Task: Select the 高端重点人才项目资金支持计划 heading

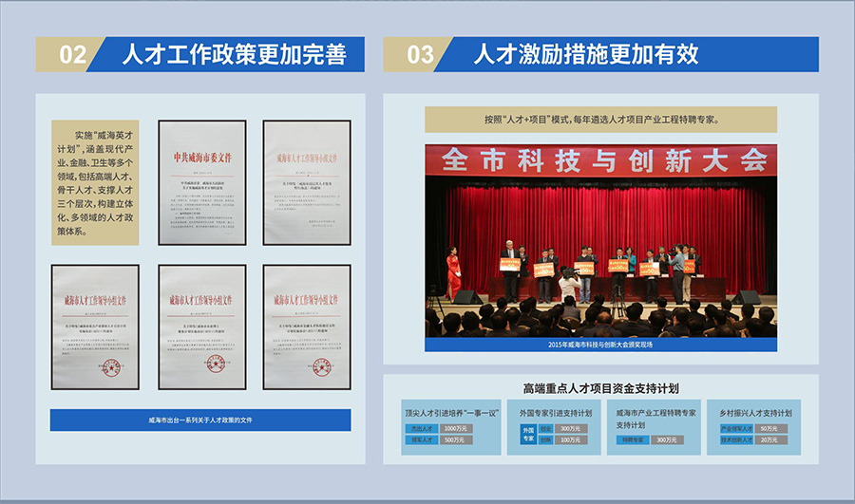Action: 600,388
